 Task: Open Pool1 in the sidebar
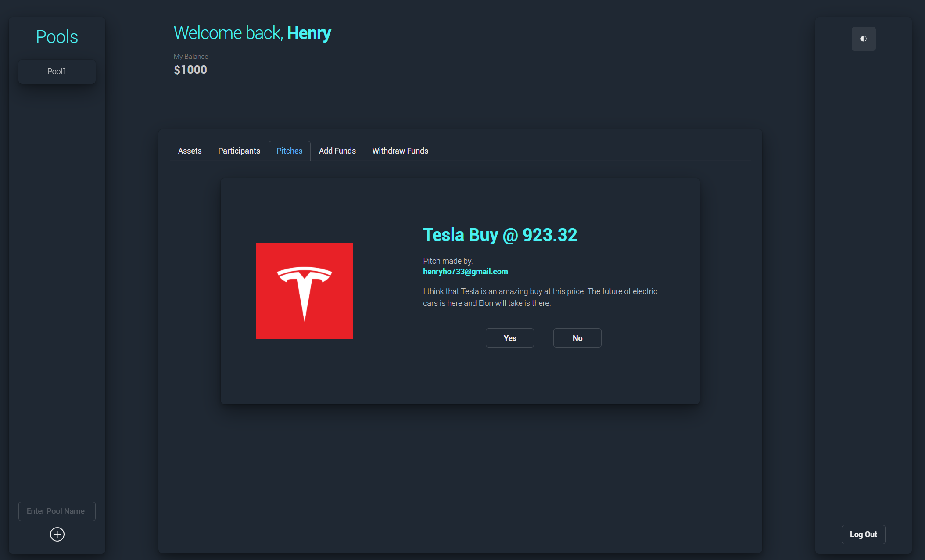click(57, 71)
